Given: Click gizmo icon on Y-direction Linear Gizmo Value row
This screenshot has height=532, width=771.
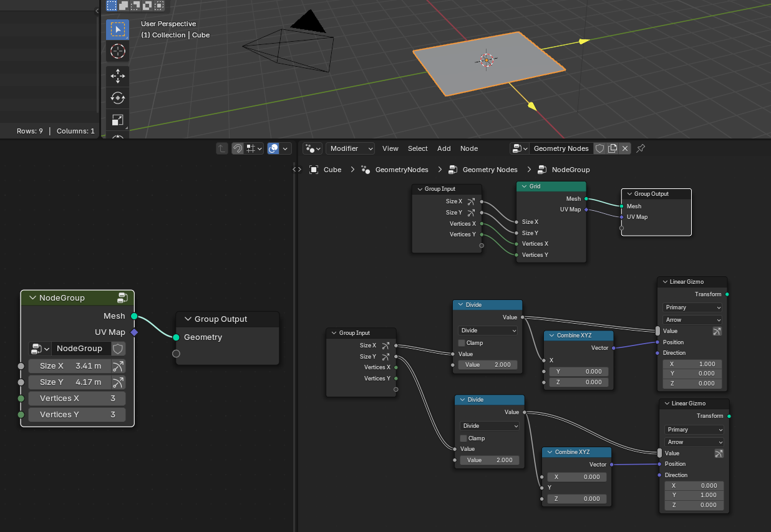Looking at the screenshot, I should (719, 453).
